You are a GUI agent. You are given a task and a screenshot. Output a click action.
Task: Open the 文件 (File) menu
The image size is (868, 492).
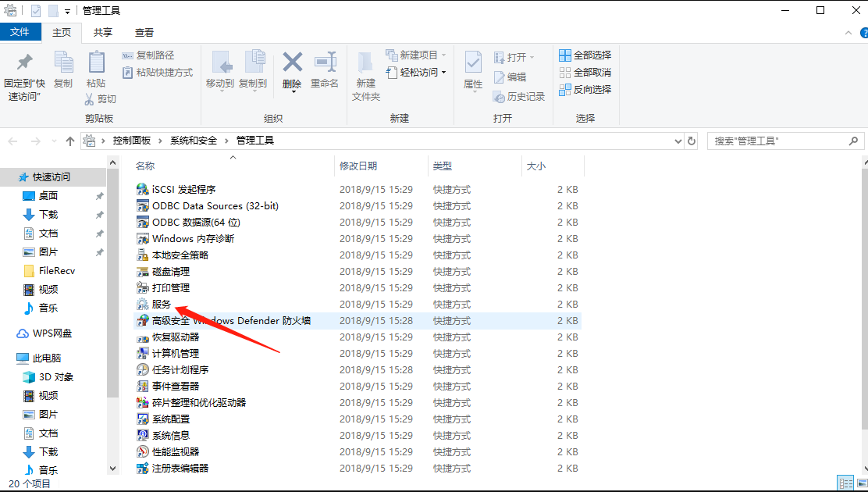point(21,32)
